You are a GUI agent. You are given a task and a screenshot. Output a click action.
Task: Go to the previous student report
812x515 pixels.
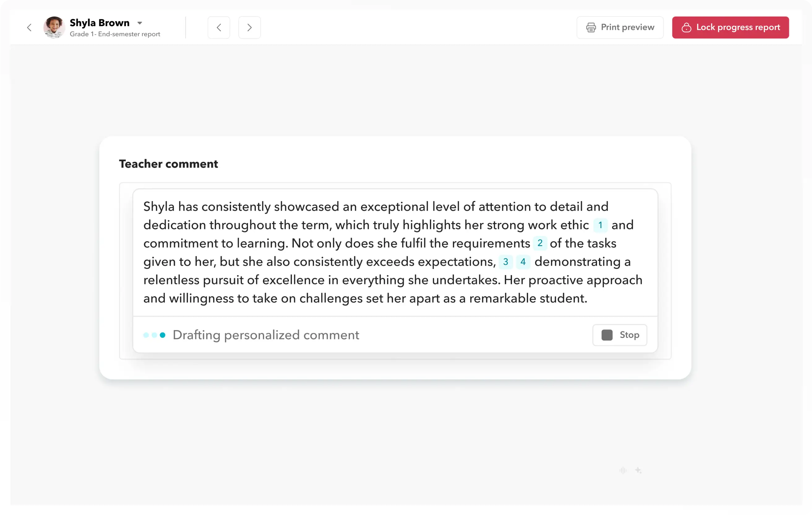219,27
